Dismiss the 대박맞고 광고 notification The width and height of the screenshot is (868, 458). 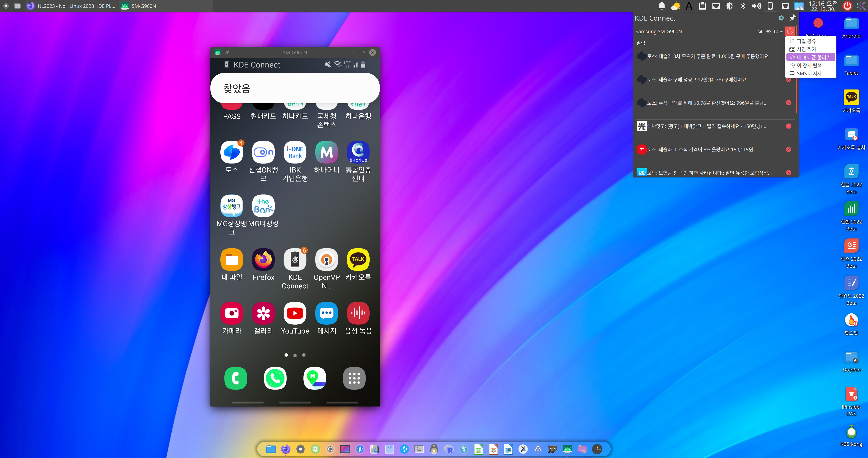click(789, 126)
